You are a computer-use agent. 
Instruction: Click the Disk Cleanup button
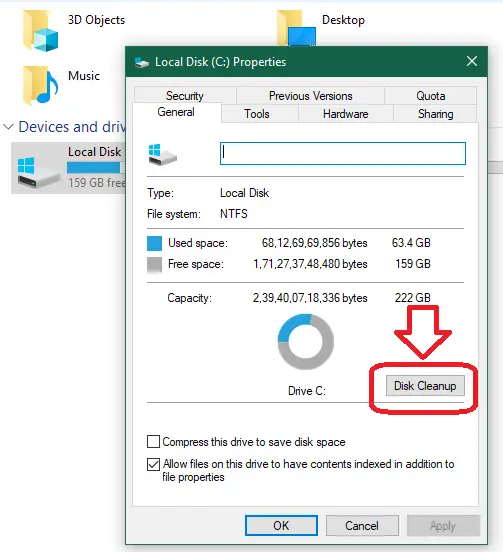pyautogui.click(x=425, y=386)
